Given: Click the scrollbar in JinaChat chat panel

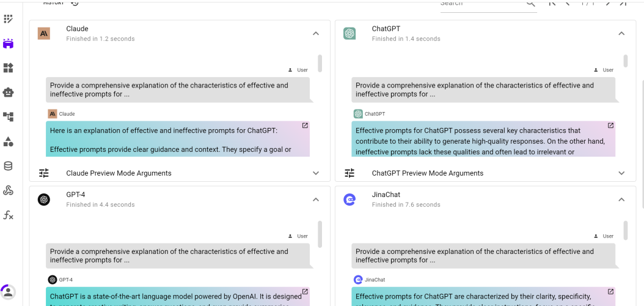Looking at the screenshot, I should point(626,230).
